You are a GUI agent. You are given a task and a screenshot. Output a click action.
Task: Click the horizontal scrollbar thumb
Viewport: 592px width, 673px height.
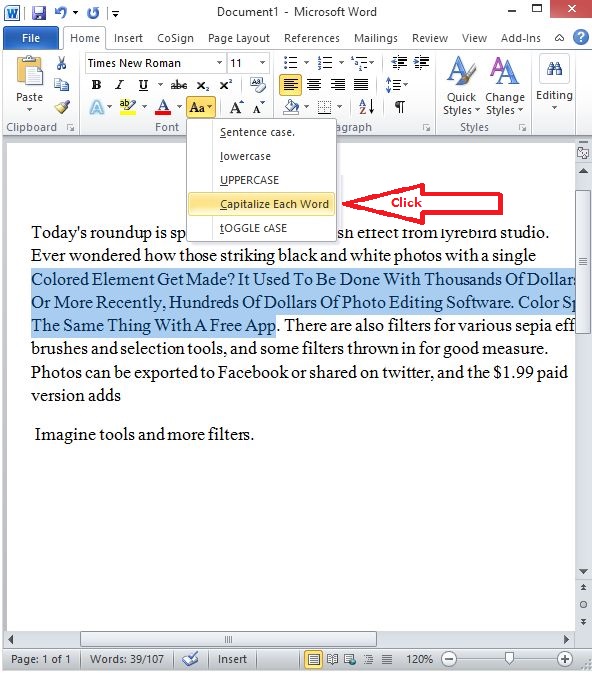coord(228,640)
